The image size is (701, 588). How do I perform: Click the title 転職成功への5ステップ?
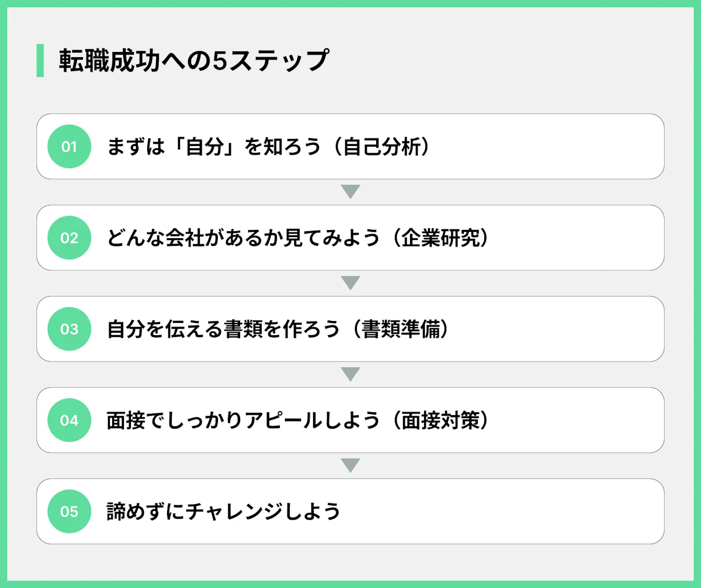(x=192, y=61)
